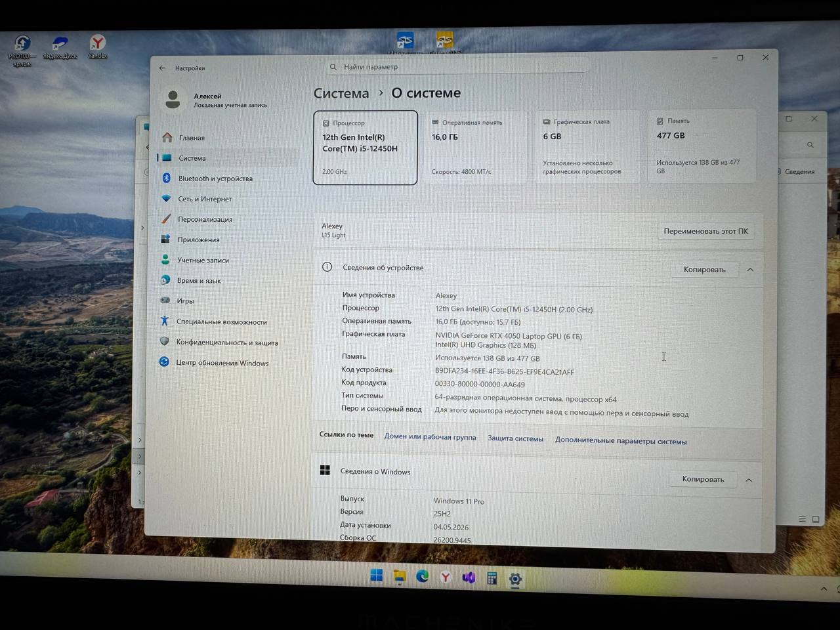
Task: Click the yellow desktop shortcut above settings window
Action: [444, 41]
